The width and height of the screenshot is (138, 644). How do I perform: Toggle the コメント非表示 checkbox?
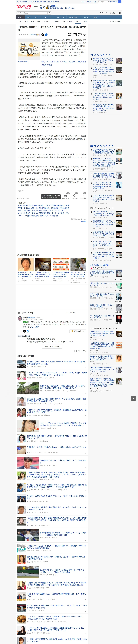(x=75, y=351)
